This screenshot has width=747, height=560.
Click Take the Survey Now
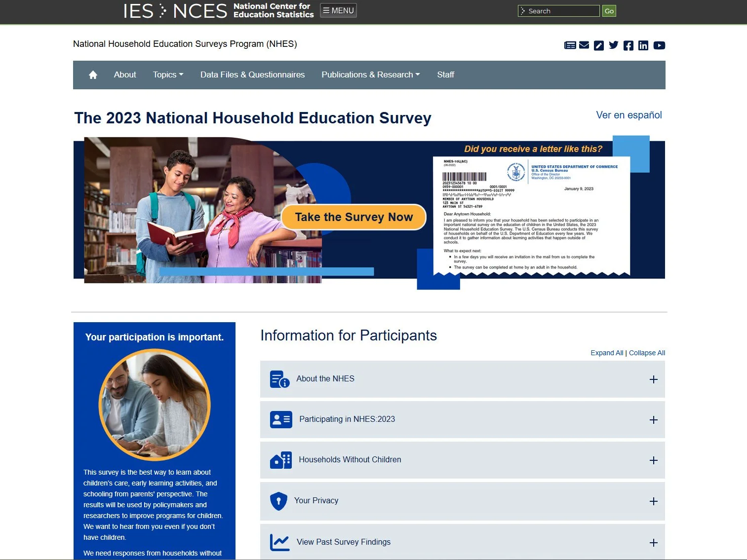click(354, 217)
